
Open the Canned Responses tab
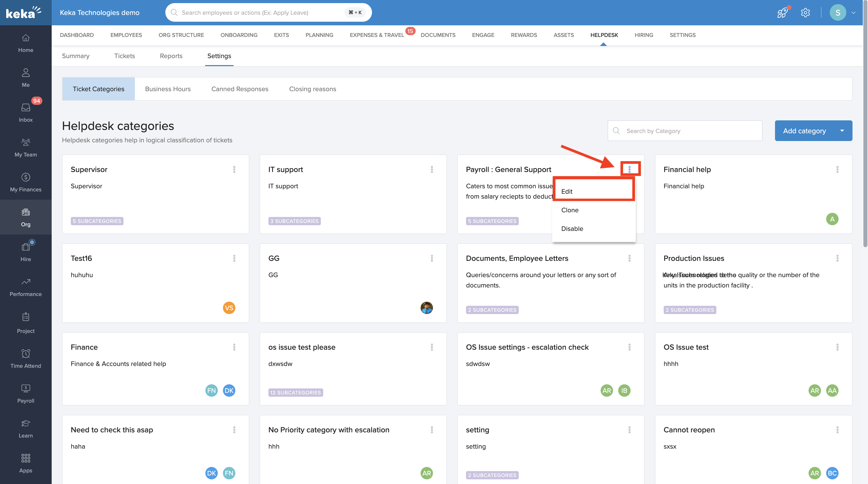239,89
